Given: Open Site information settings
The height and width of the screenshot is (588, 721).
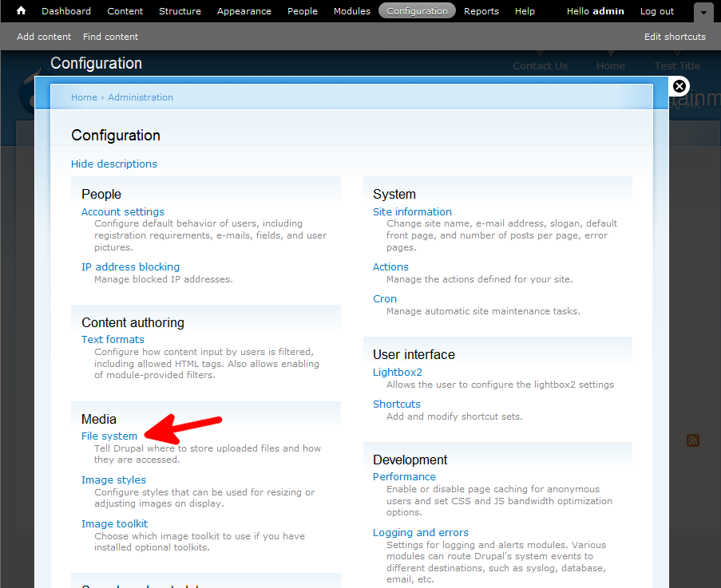Looking at the screenshot, I should 413,211.
